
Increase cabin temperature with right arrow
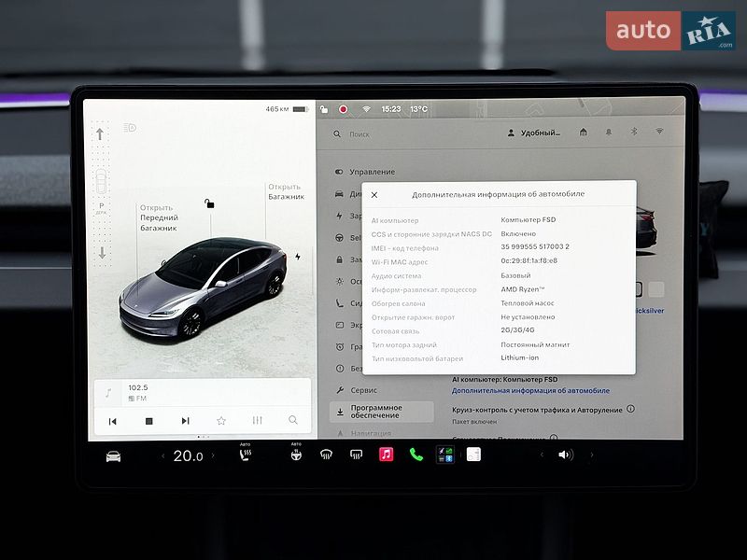pyautogui.click(x=213, y=455)
